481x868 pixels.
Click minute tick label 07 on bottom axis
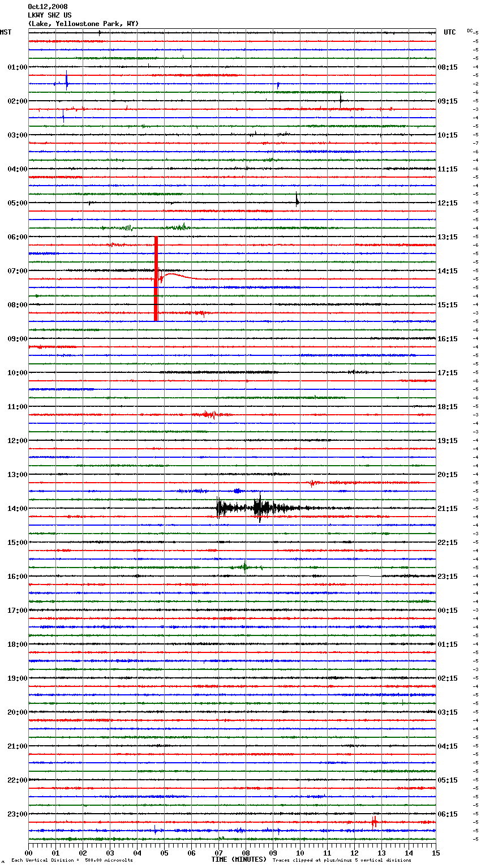tap(218, 853)
